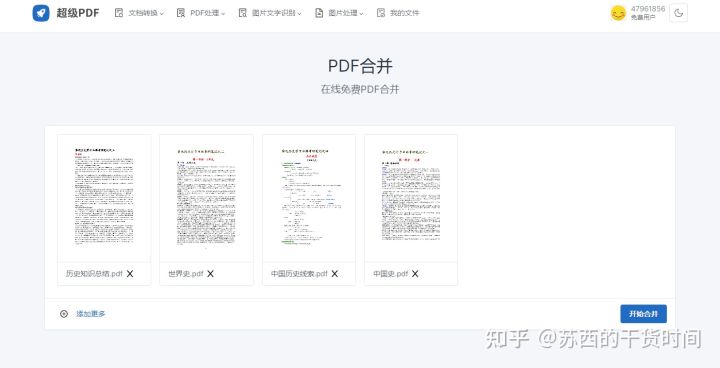
Task: Toggle dark mode with moon icon
Action: [x=678, y=13]
